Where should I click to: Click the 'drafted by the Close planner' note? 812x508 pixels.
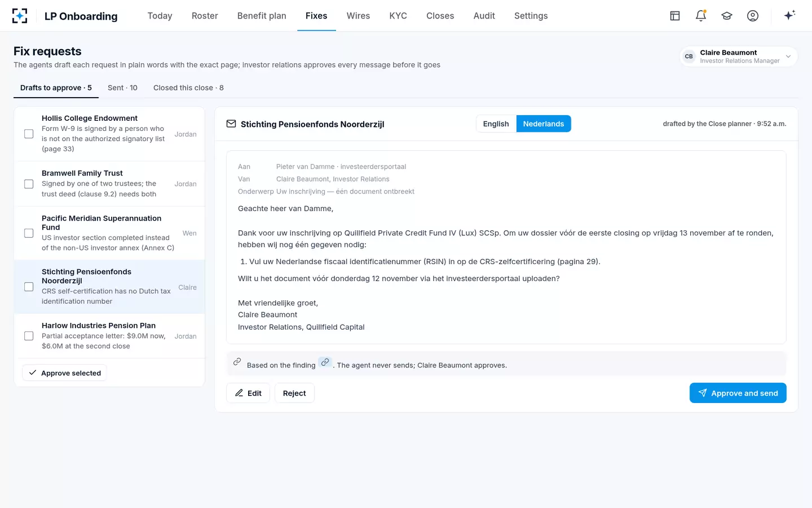(x=725, y=124)
